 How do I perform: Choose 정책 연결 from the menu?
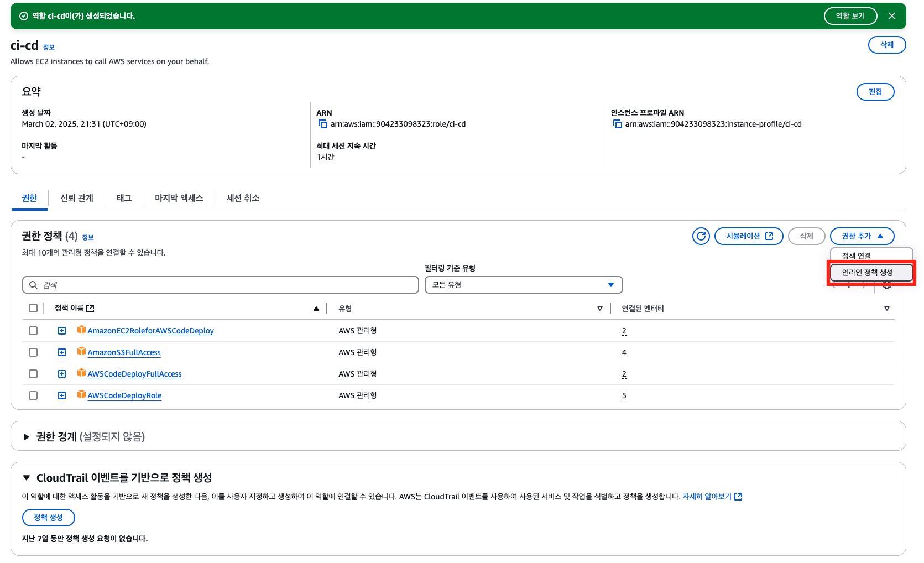tap(871, 256)
